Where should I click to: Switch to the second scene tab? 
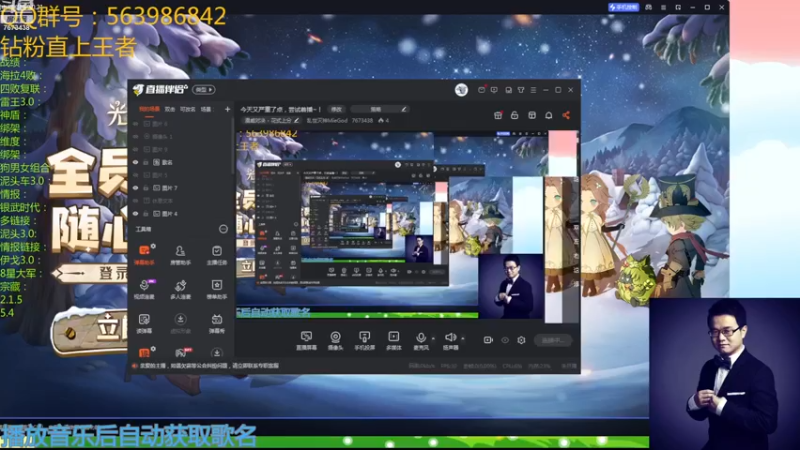(x=170, y=109)
